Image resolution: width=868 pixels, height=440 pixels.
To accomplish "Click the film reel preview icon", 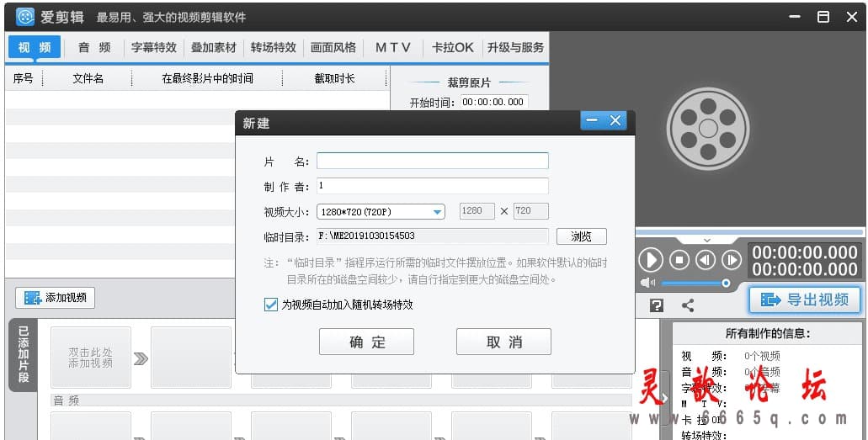I will pyautogui.click(x=708, y=129).
